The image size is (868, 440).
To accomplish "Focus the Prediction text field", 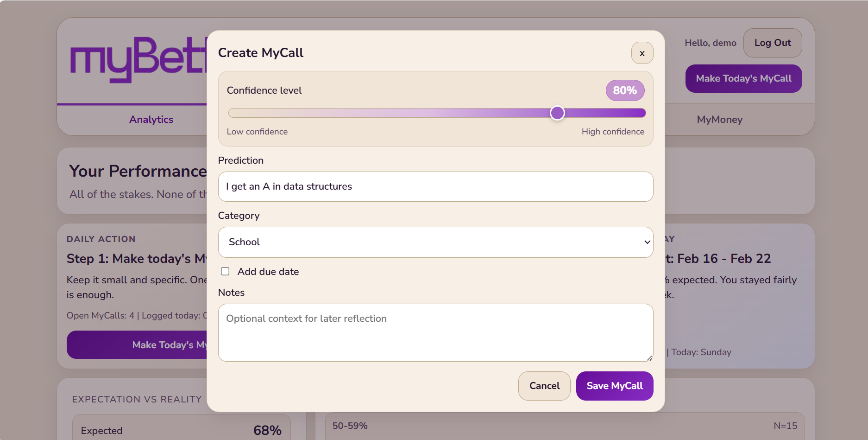I will (435, 186).
